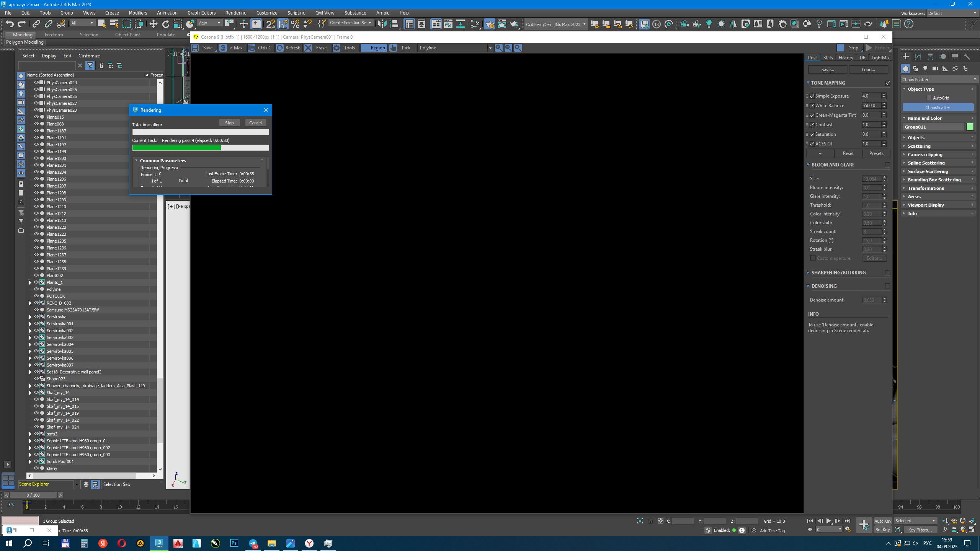Image resolution: width=980 pixels, height=551 pixels.
Task: Uncheck the White Balance checkbox
Action: pos(812,106)
